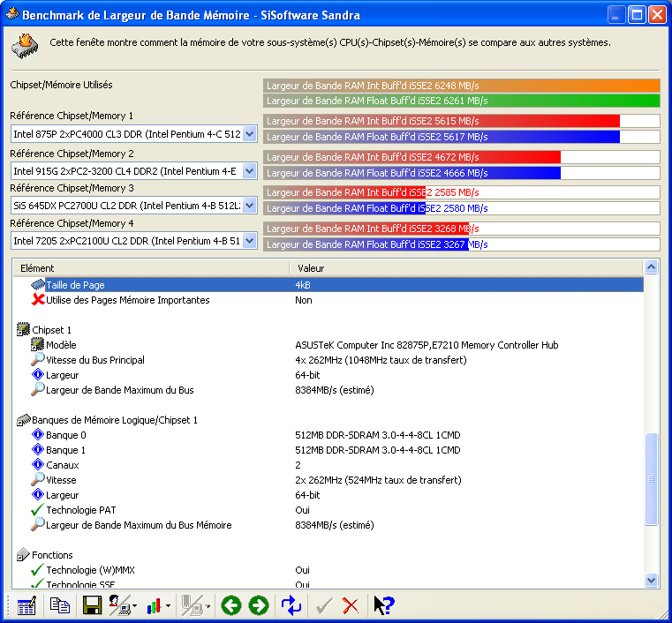The image size is (672, 623).
Task: Click the Chipset 1 section icon
Action: 23,329
